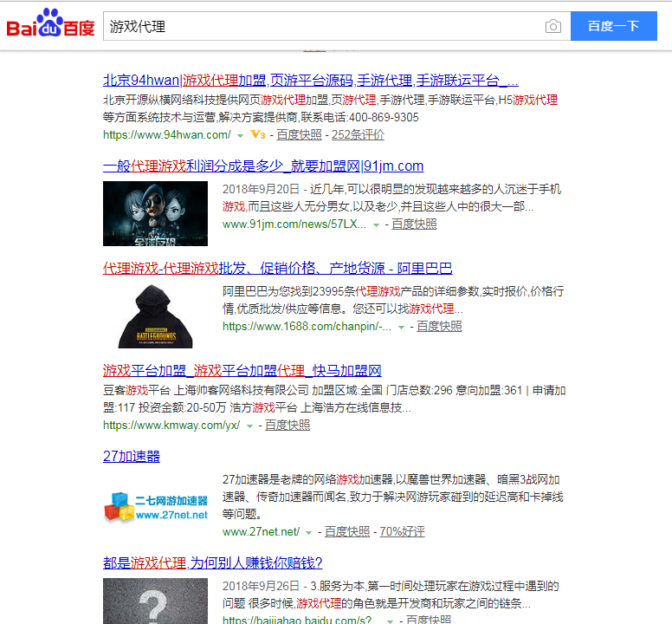Click the V3 credibility badge icon

(257, 135)
